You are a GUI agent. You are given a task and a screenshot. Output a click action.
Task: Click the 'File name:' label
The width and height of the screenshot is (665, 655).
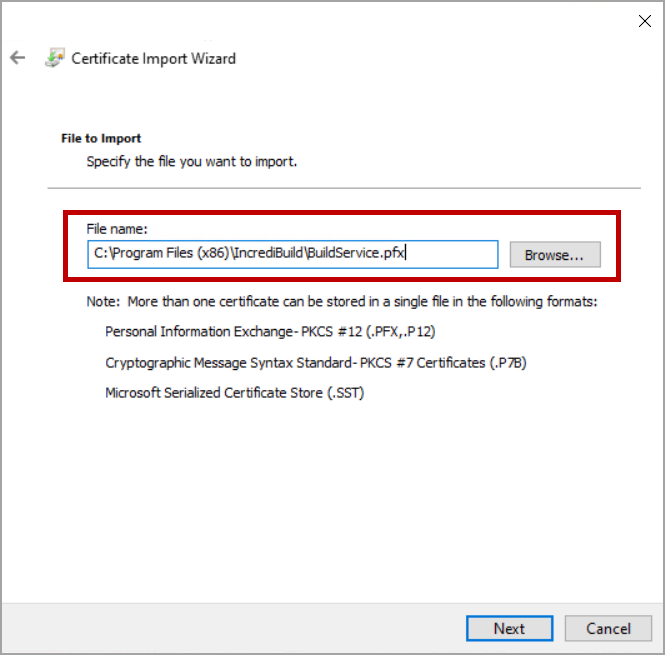(117, 229)
